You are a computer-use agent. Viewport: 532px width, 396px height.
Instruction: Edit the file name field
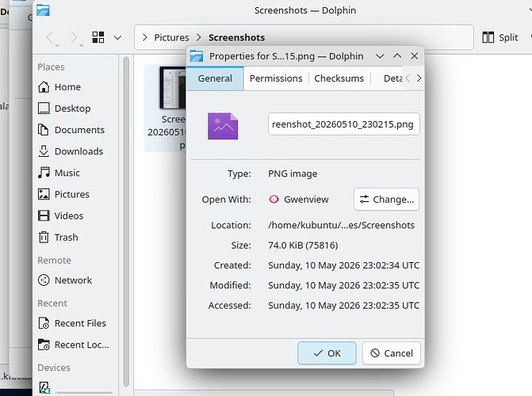(343, 124)
